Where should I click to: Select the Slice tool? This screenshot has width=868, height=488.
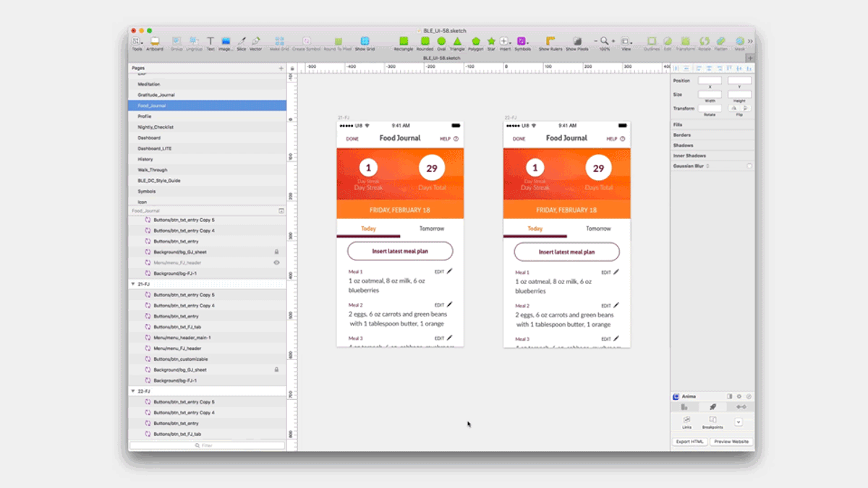click(x=242, y=43)
